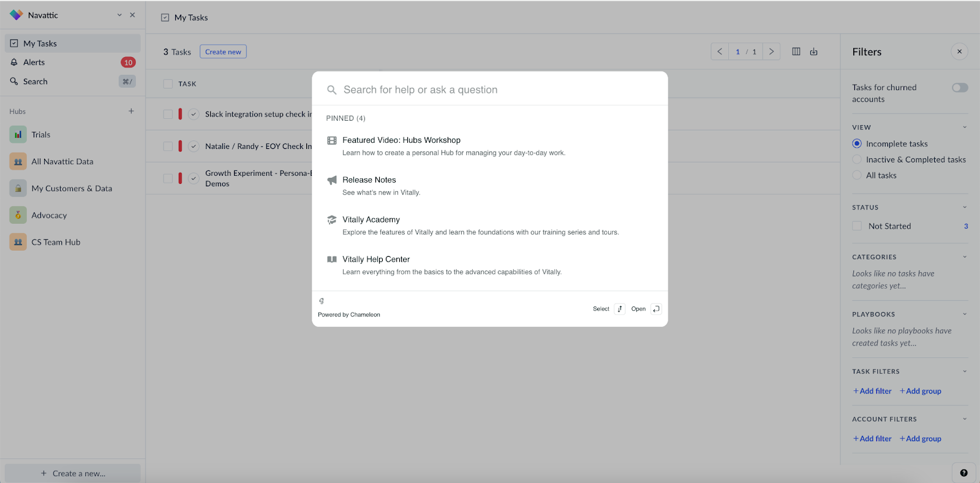The width and height of the screenshot is (980, 483).
Task: Click the All Navattic Data hub icon
Action: click(x=18, y=162)
